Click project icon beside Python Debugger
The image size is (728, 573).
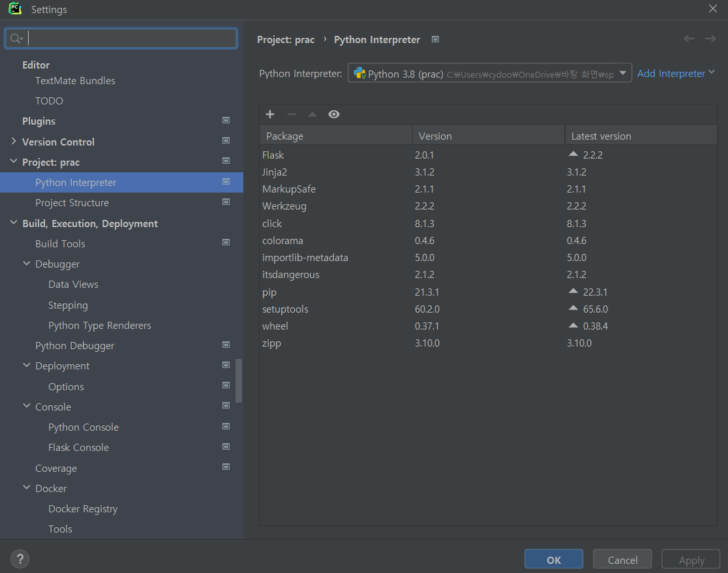click(226, 345)
